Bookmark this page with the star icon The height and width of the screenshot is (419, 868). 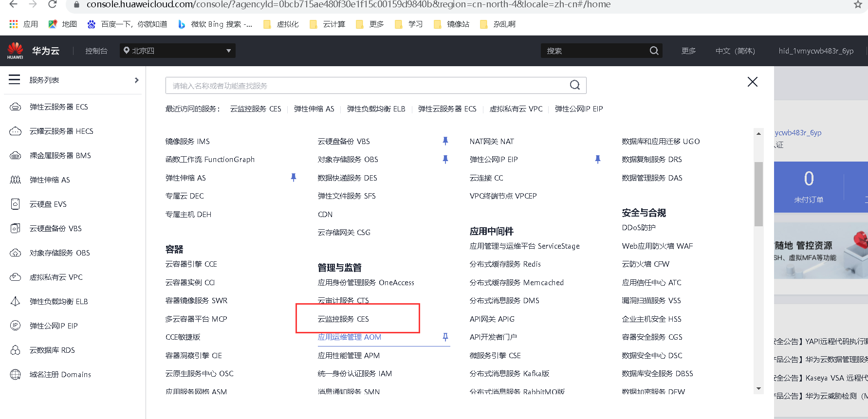tap(858, 4)
